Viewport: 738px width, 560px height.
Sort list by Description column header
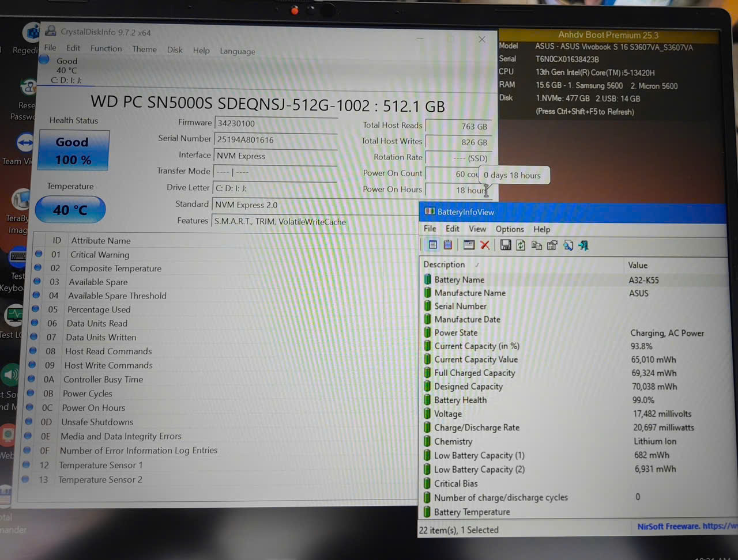click(444, 264)
